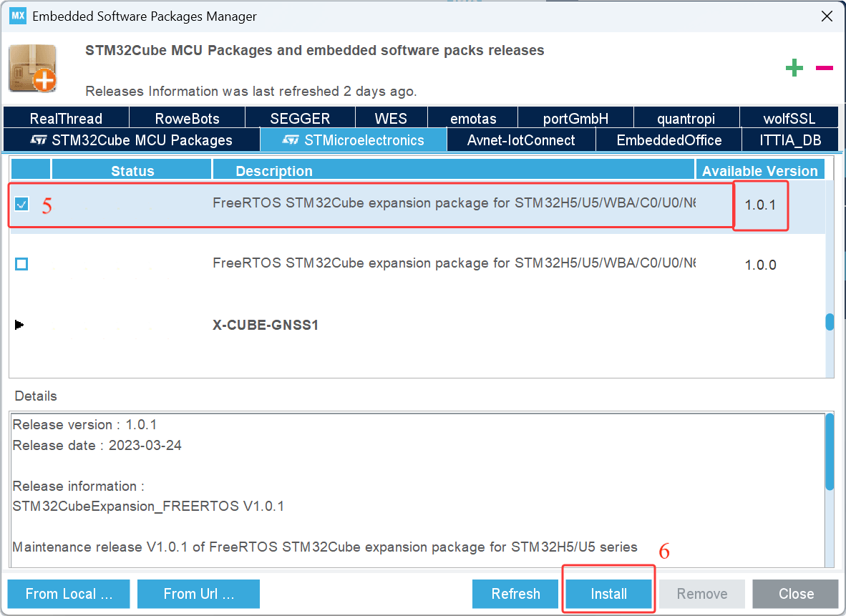This screenshot has height=616, width=846.
Task: Click the Status column header
Action: pyautogui.click(x=132, y=171)
